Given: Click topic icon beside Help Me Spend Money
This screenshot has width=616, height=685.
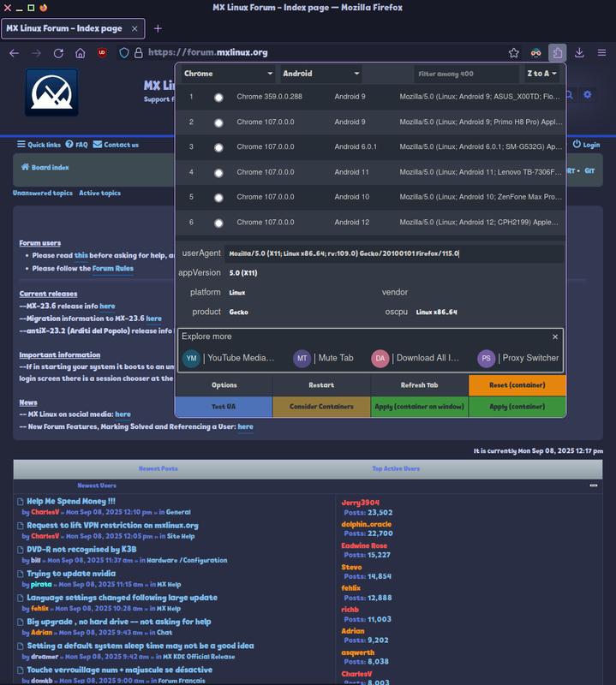Looking at the screenshot, I should [x=20, y=502].
